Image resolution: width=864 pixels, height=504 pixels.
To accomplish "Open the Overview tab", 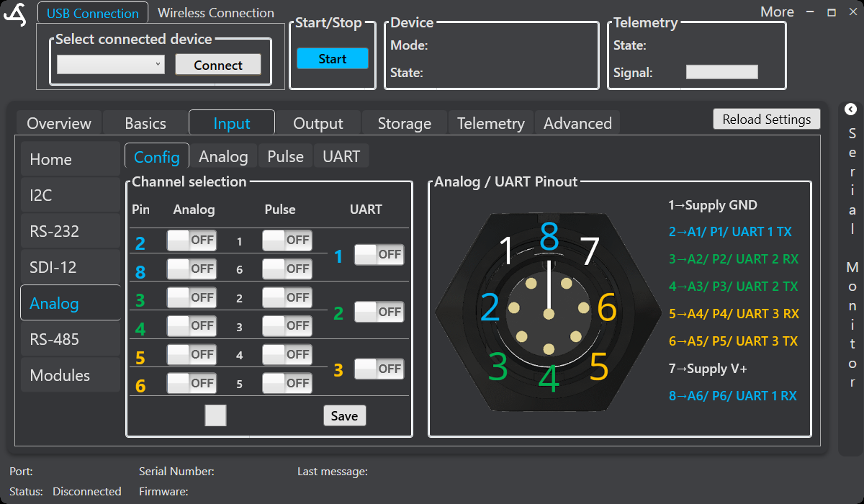I will click(x=59, y=123).
